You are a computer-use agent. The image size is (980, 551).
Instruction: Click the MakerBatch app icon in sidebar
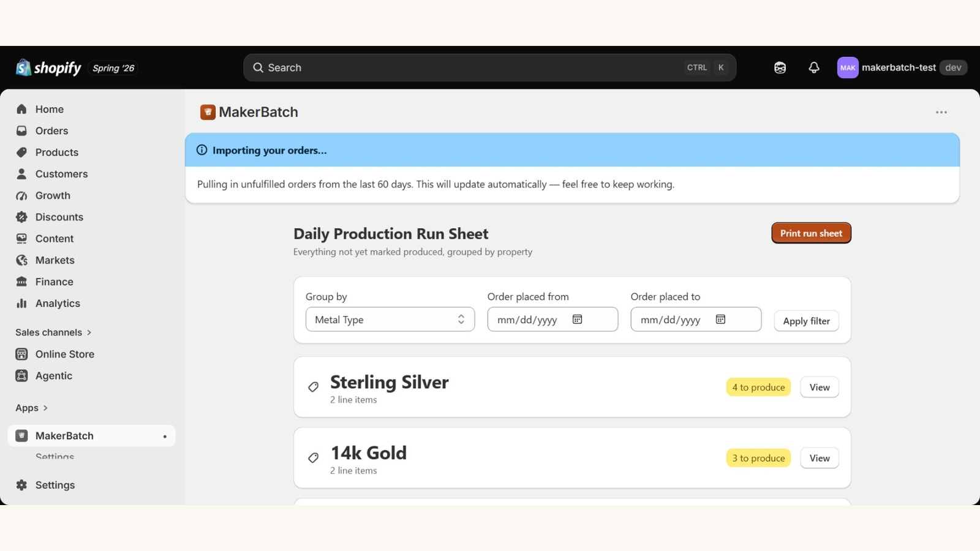click(21, 435)
